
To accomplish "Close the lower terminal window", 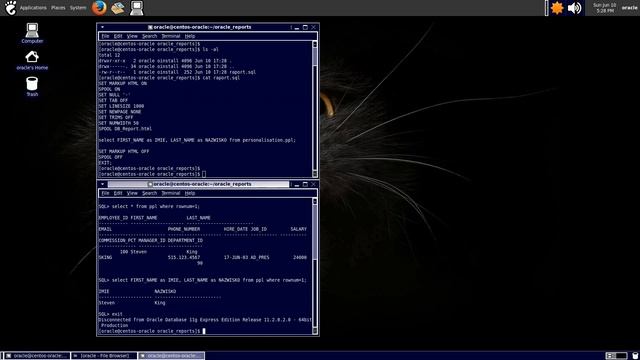I will coord(313,184).
